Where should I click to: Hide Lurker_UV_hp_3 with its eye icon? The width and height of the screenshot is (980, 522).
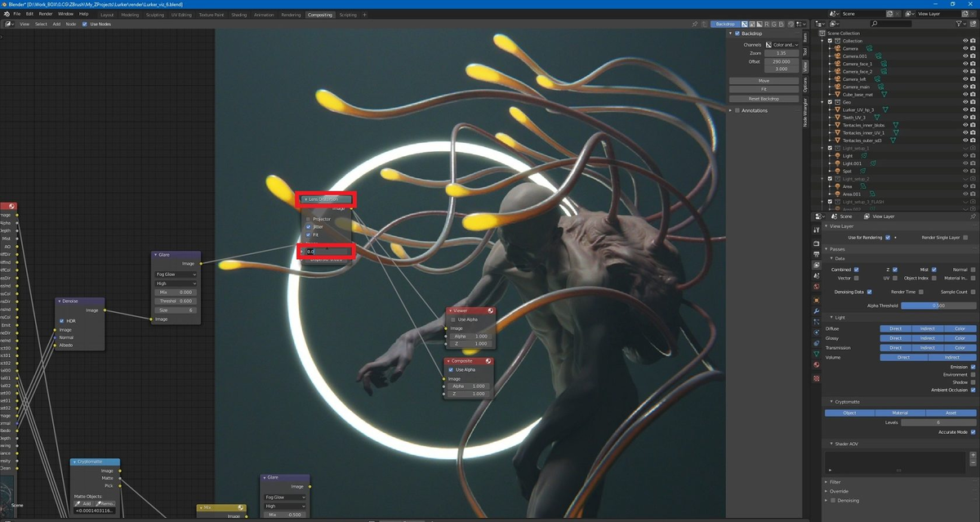pyautogui.click(x=965, y=109)
